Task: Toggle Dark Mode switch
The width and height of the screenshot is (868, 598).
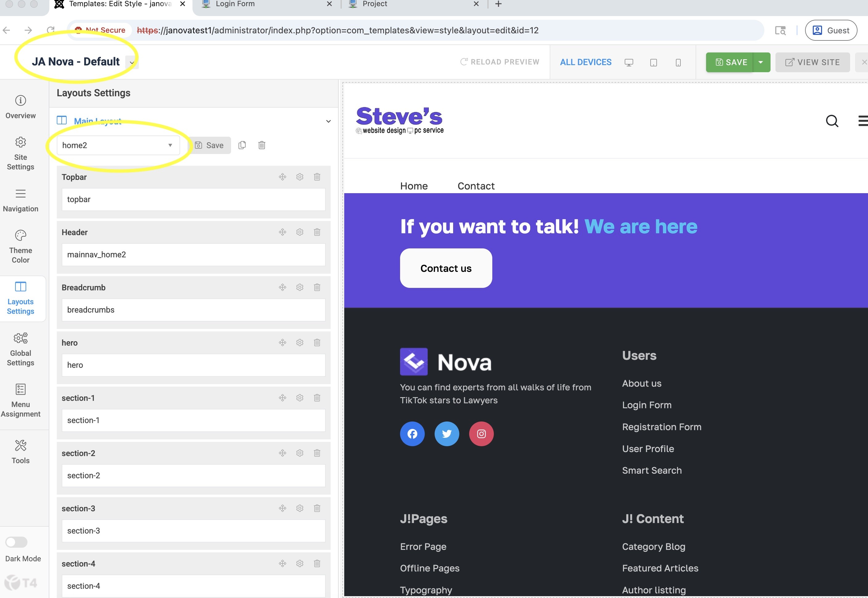Action: coord(16,542)
